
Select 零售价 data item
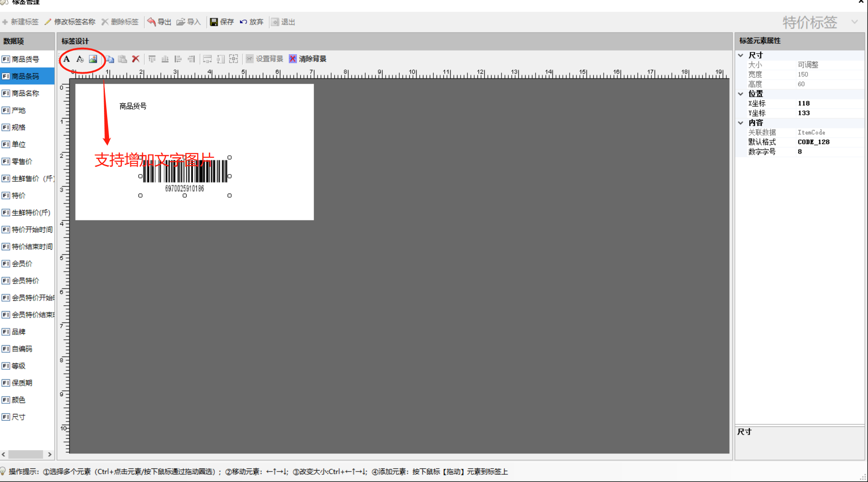[x=22, y=162]
